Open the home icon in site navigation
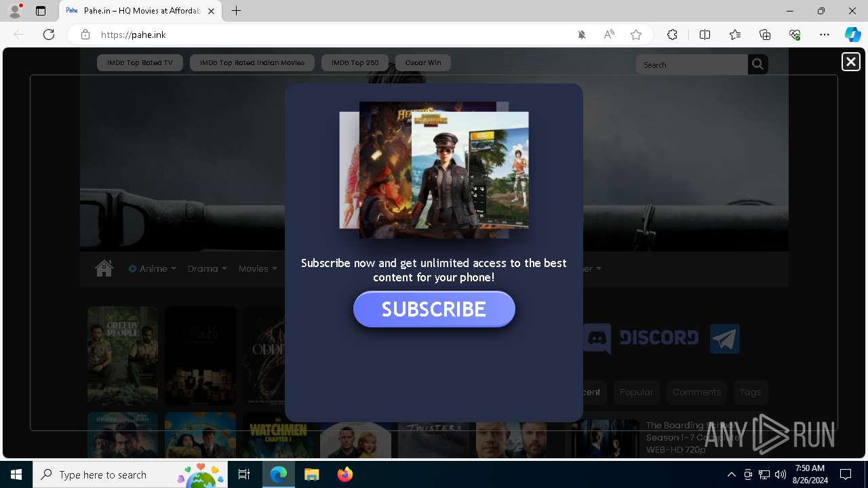Image resolution: width=868 pixels, height=488 pixels. click(x=104, y=268)
